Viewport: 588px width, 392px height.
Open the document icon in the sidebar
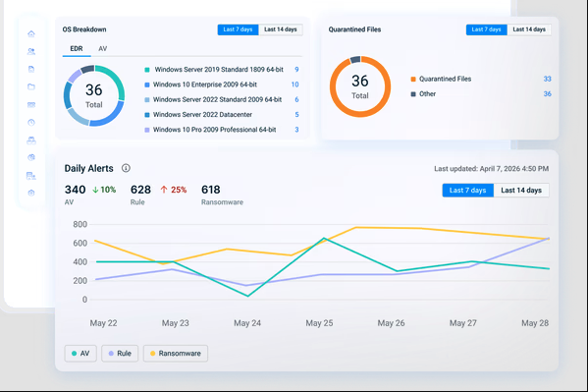pos(31,69)
